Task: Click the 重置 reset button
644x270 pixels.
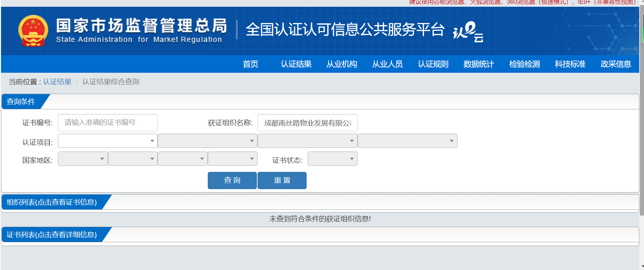Action: click(282, 180)
